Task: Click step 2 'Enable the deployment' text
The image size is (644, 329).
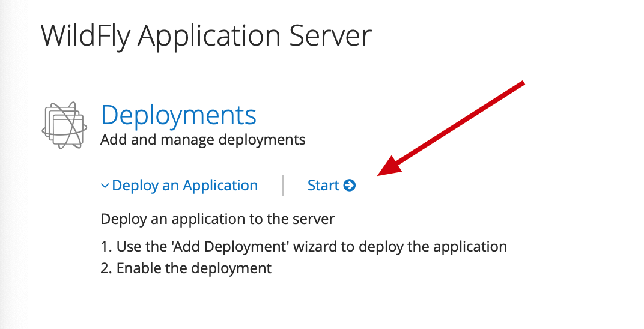Action: pos(186,268)
